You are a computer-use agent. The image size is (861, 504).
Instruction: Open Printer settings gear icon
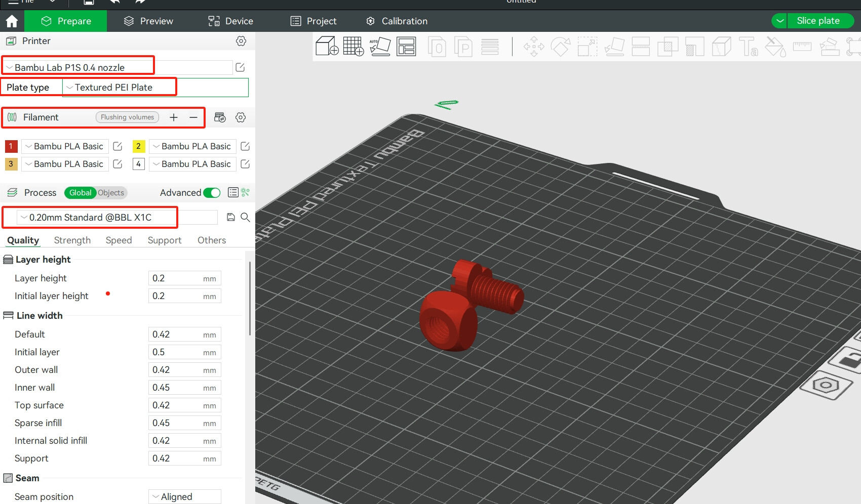coord(241,41)
